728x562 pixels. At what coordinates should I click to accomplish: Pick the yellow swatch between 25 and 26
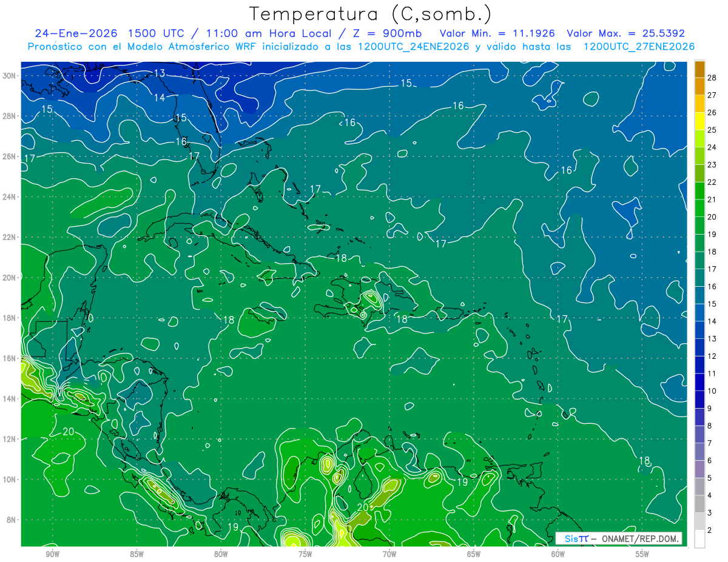(699, 121)
